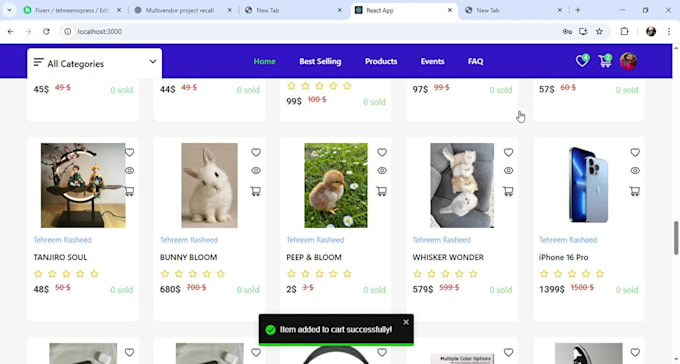The width and height of the screenshot is (680, 364).
Task: Open Products navigation item
Action: pos(381,61)
